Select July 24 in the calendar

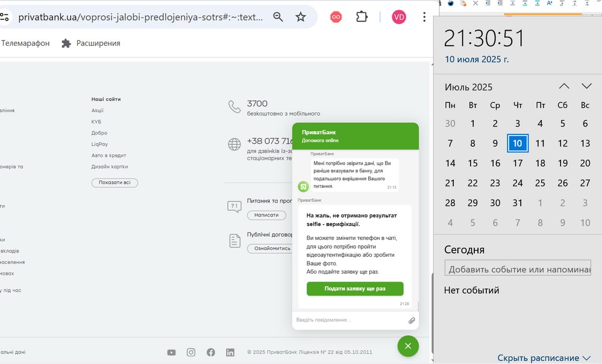[518, 183]
